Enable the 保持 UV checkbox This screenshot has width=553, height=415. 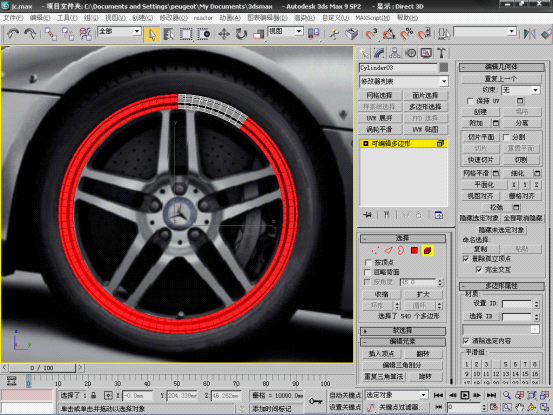(x=470, y=101)
